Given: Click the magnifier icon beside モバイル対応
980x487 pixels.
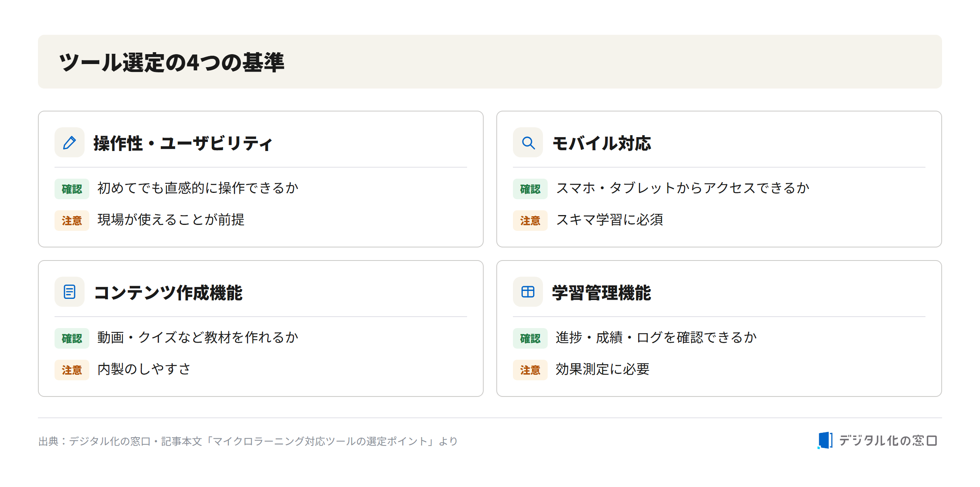Looking at the screenshot, I should 528,142.
